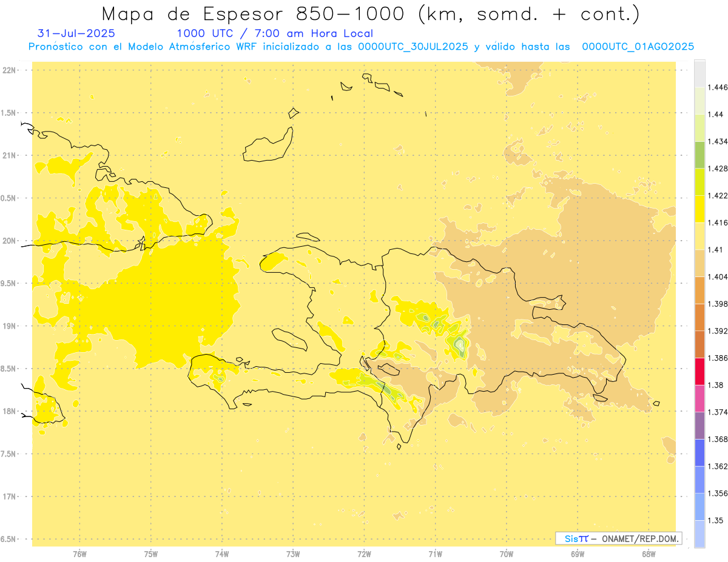
Task: Click the 71W longitude label
Action: [x=435, y=554]
